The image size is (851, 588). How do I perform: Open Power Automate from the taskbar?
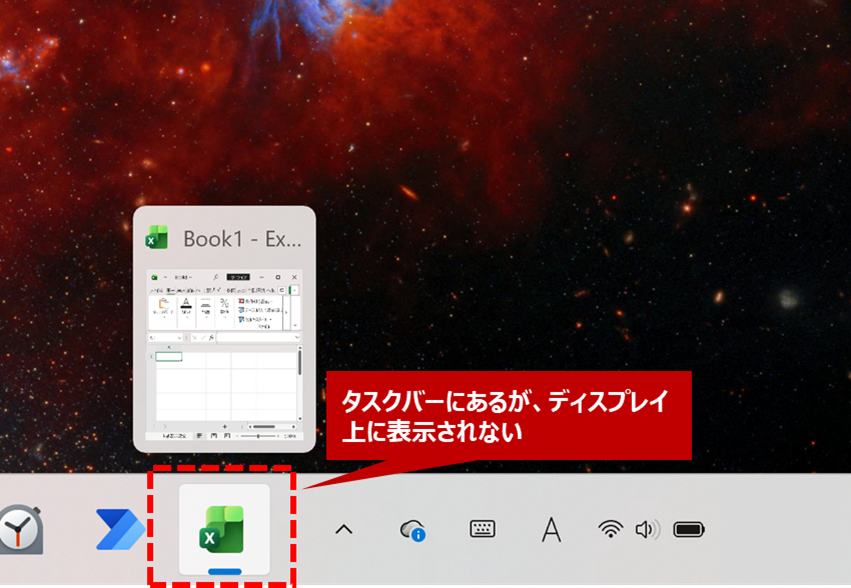119,529
